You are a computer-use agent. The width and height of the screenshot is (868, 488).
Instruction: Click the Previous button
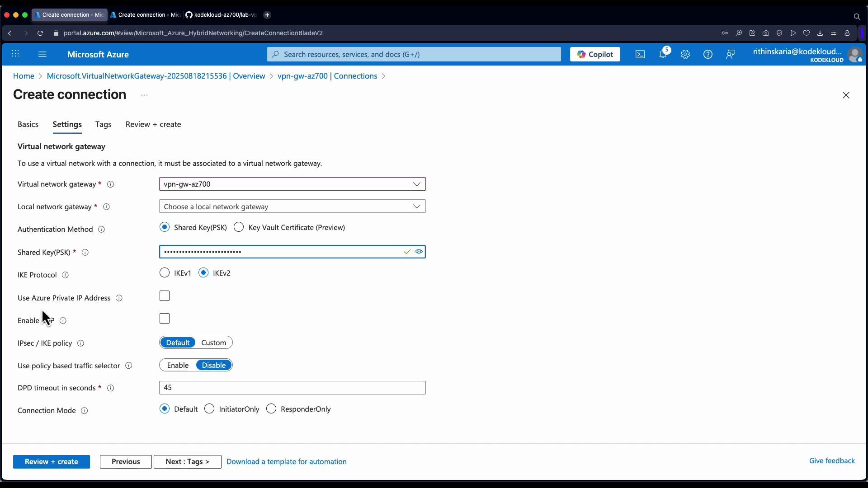126,462
